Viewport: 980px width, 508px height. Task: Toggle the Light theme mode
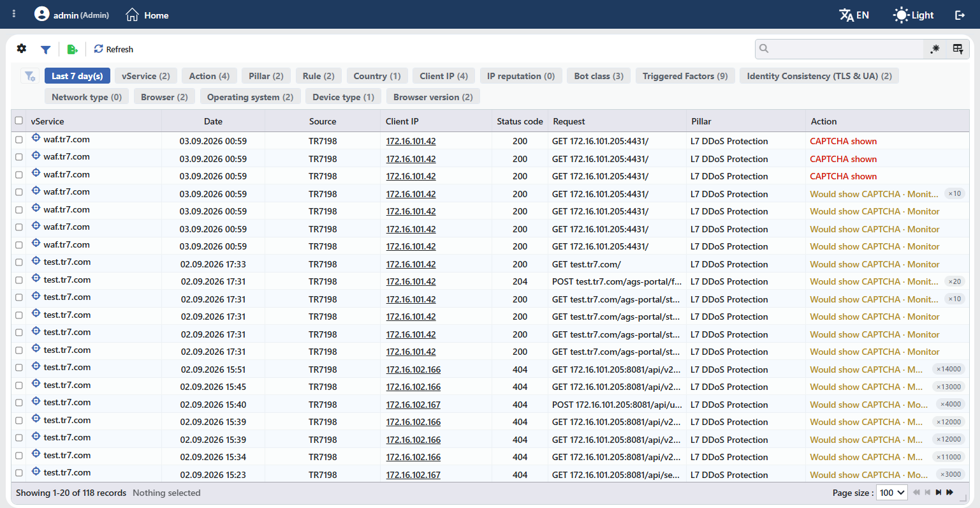point(913,15)
